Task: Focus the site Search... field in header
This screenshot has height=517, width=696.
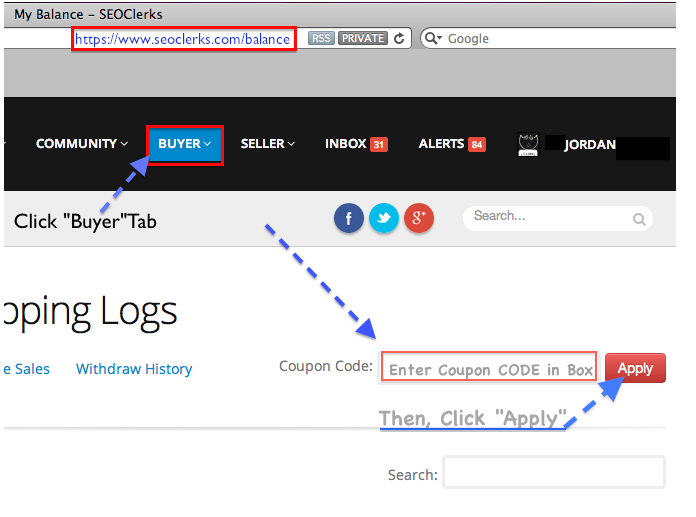Action: (x=550, y=218)
